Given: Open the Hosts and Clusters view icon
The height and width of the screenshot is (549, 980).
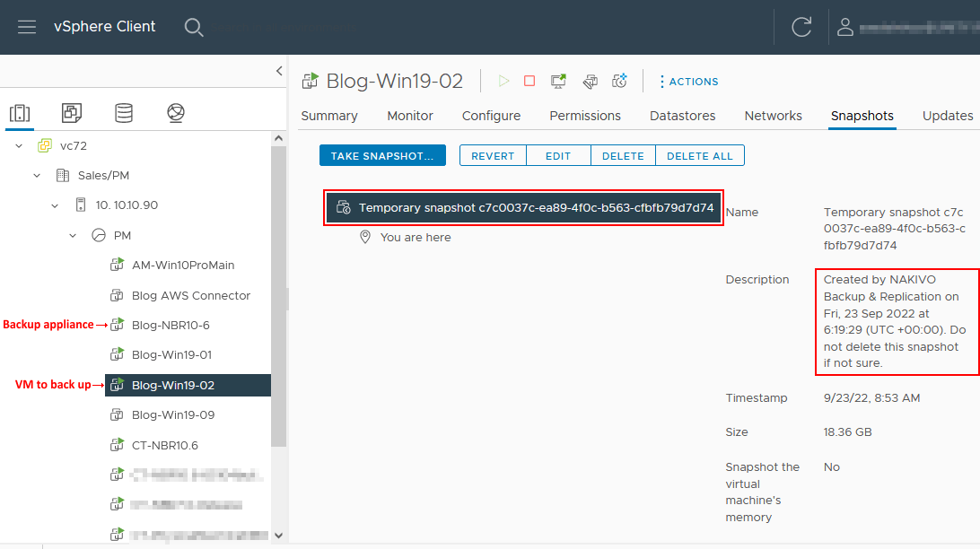Looking at the screenshot, I should pos(20,113).
